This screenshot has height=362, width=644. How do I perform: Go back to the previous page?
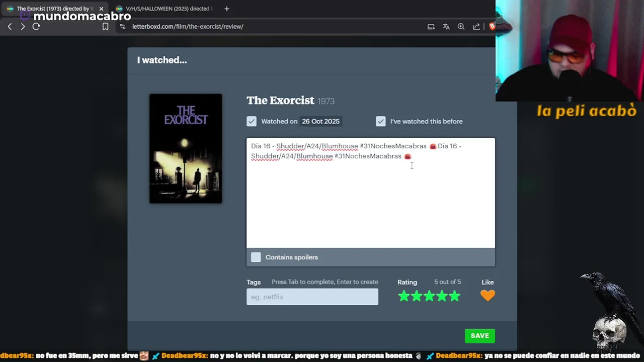pos(10,27)
